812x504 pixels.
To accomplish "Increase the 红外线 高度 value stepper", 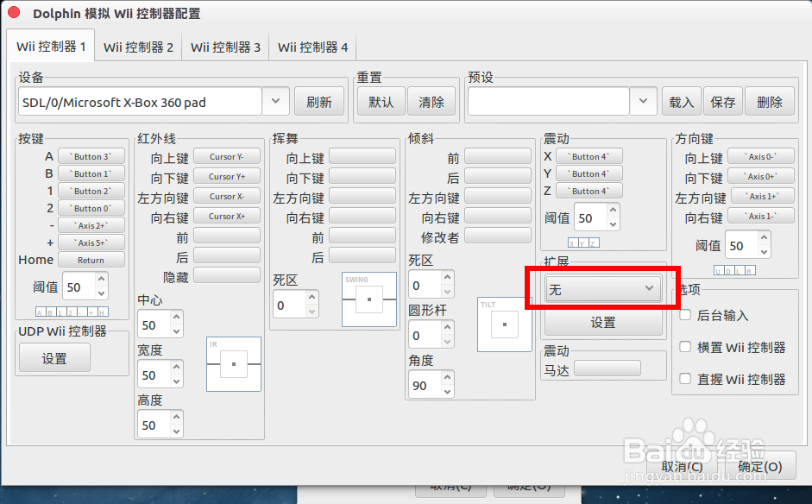I will click(x=177, y=418).
